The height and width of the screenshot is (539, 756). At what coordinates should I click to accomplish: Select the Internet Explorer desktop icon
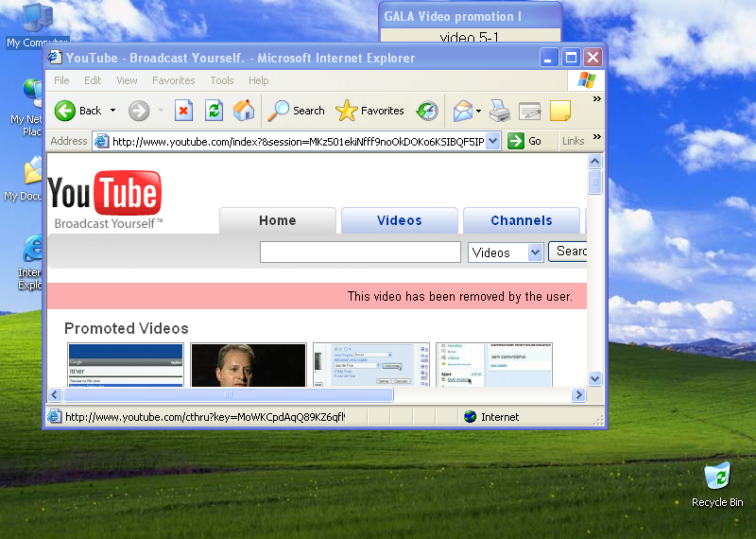[30, 263]
